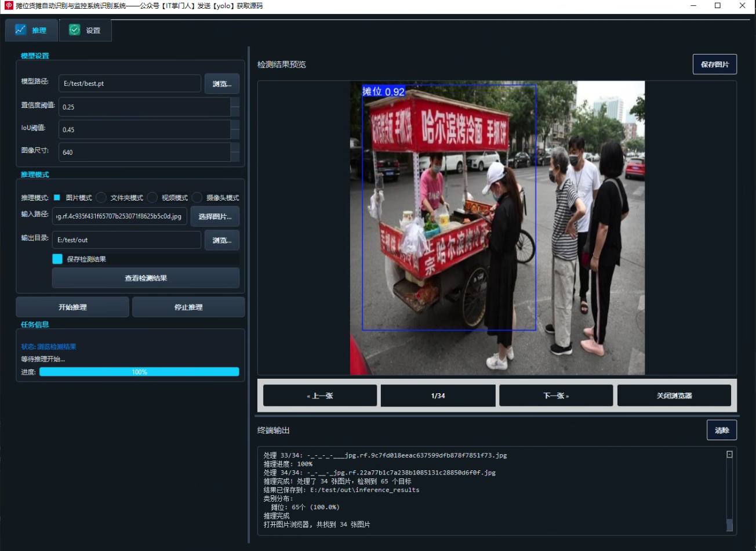Click the 终端输出 heading

274,430
